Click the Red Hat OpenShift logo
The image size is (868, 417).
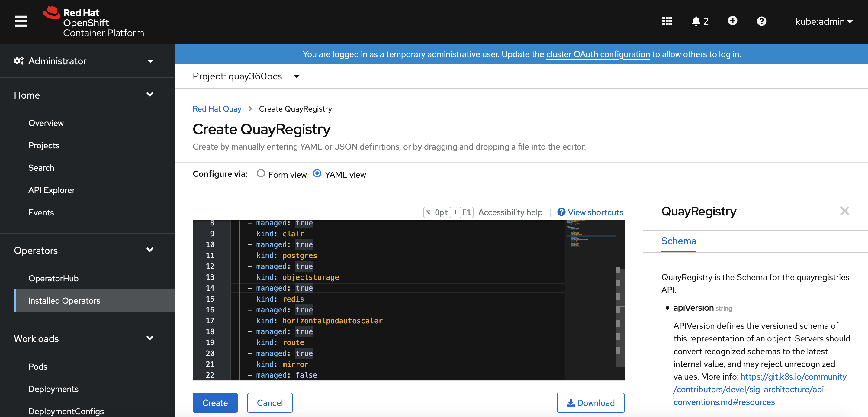click(x=94, y=22)
